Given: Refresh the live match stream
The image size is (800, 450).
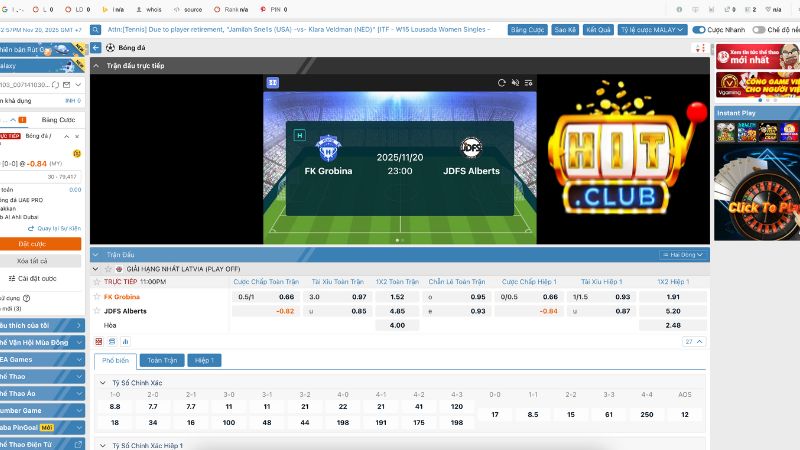Looking at the screenshot, I should [x=502, y=83].
